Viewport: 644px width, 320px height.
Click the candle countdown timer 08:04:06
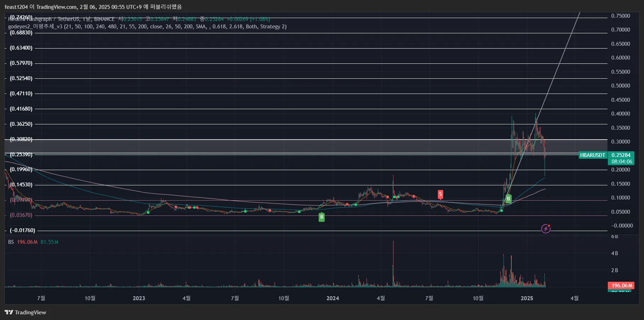622,162
